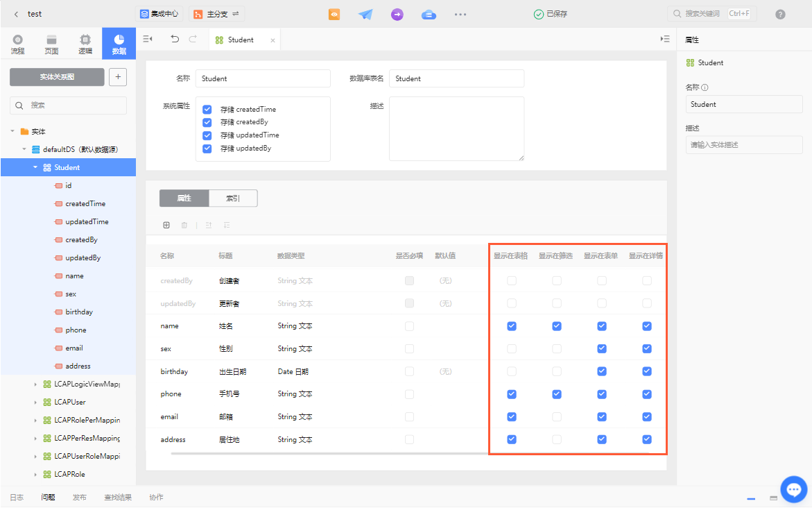Click the 实体关系图 button
This screenshot has height=508, width=812.
pyautogui.click(x=57, y=77)
